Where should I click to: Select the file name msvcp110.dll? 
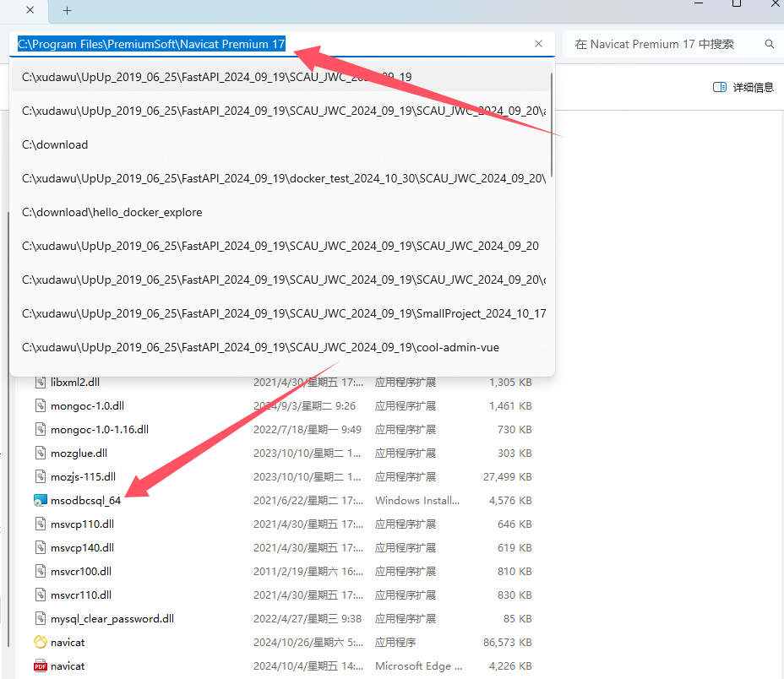83,524
